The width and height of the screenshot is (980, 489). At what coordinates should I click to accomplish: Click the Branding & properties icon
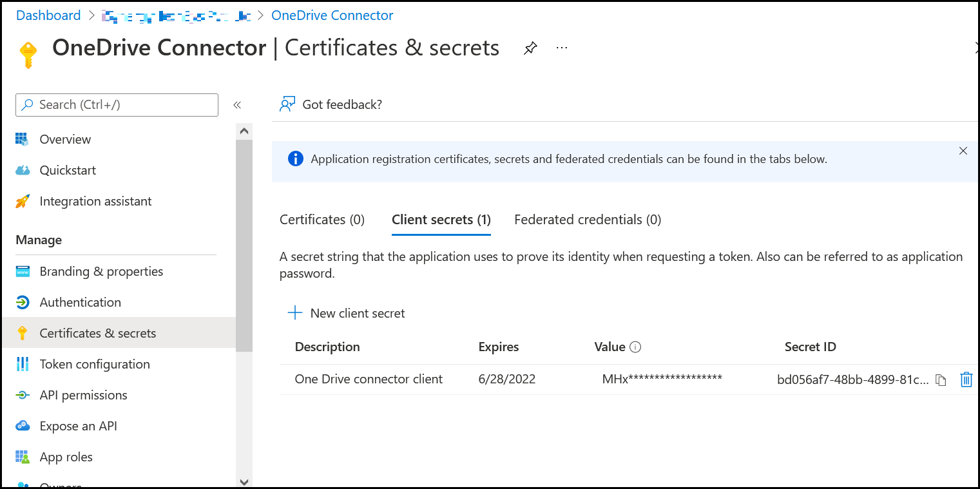(23, 271)
